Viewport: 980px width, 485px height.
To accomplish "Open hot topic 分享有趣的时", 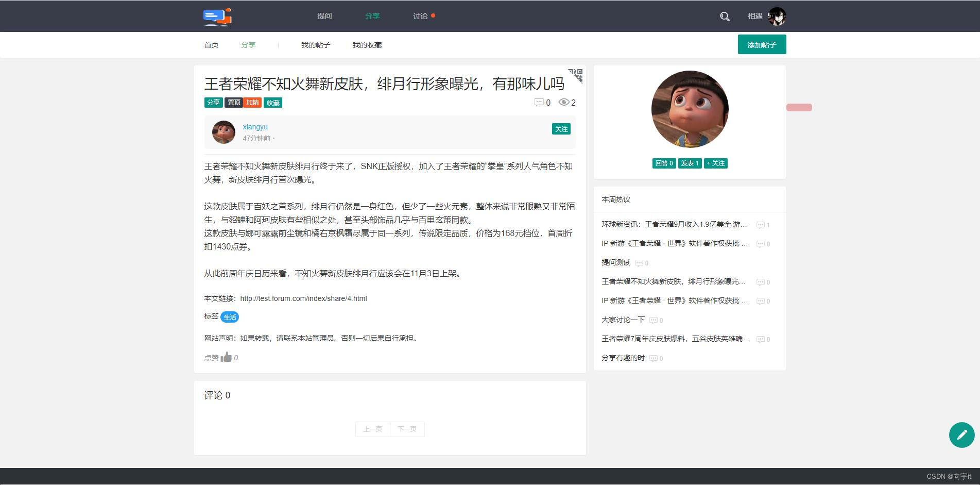I will 623,358.
